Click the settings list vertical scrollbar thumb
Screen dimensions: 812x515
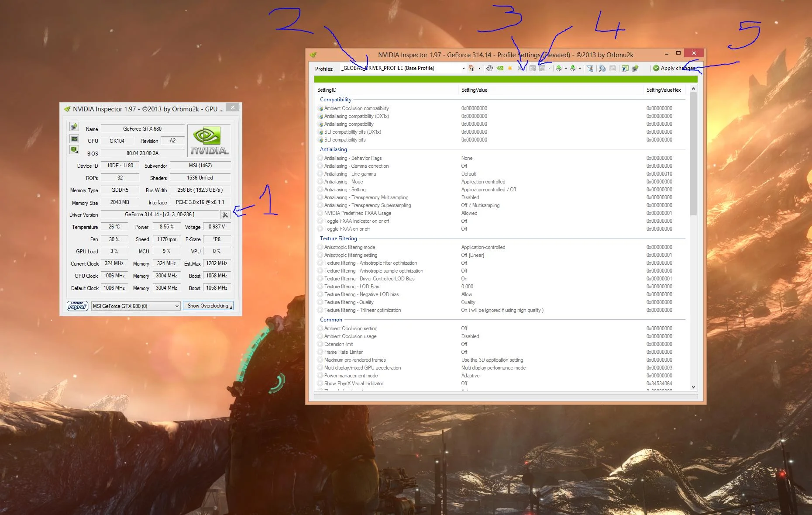click(x=693, y=153)
